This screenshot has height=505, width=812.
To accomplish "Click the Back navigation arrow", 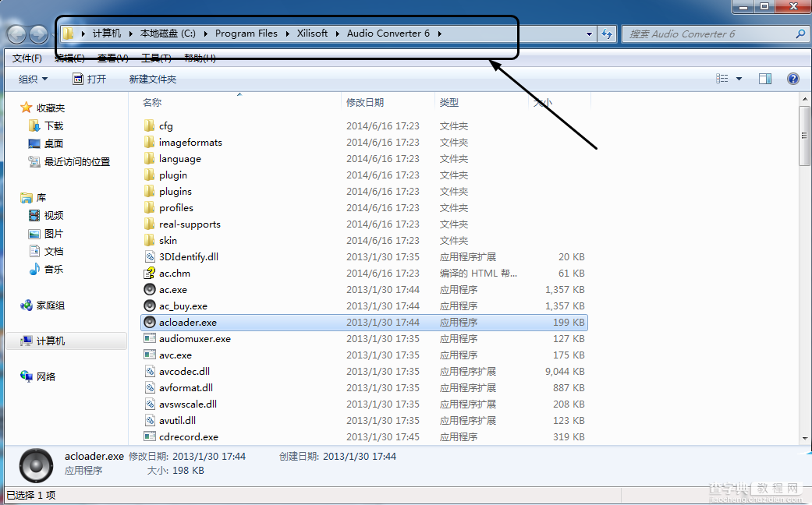I will coord(16,34).
